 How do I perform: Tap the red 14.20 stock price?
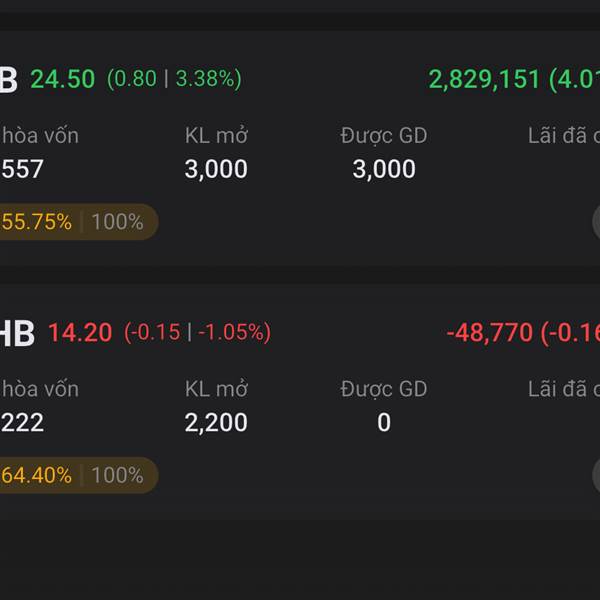80,332
